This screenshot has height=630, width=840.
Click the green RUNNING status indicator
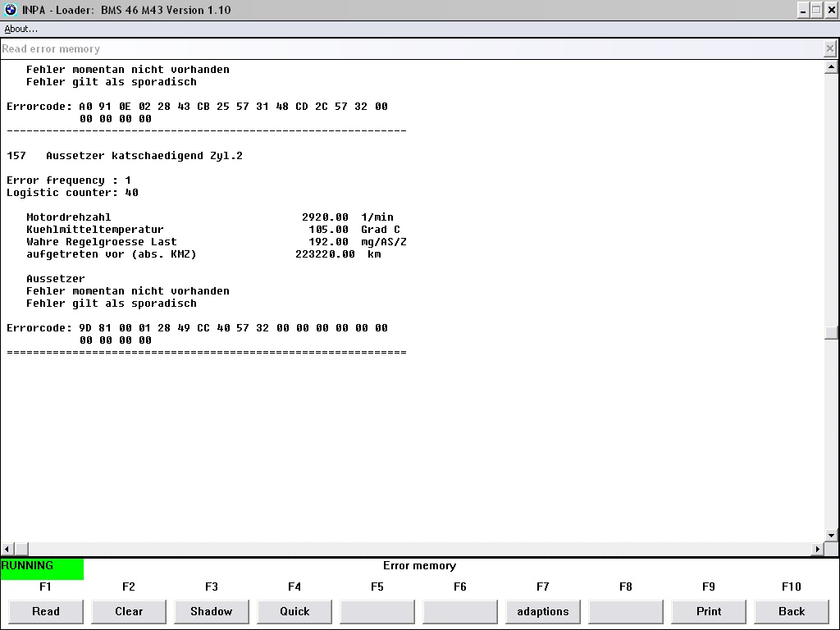[42, 568]
